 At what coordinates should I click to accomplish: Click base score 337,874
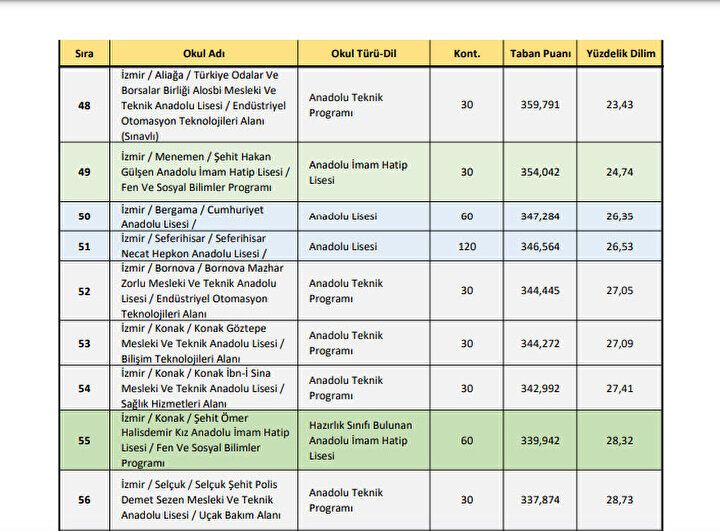[x=540, y=500]
